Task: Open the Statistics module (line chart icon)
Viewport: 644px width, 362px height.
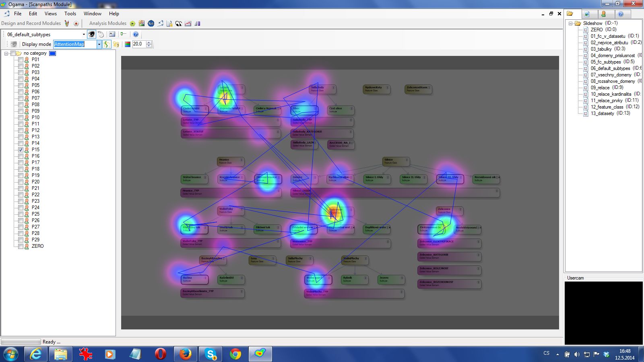Action: tap(188, 23)
